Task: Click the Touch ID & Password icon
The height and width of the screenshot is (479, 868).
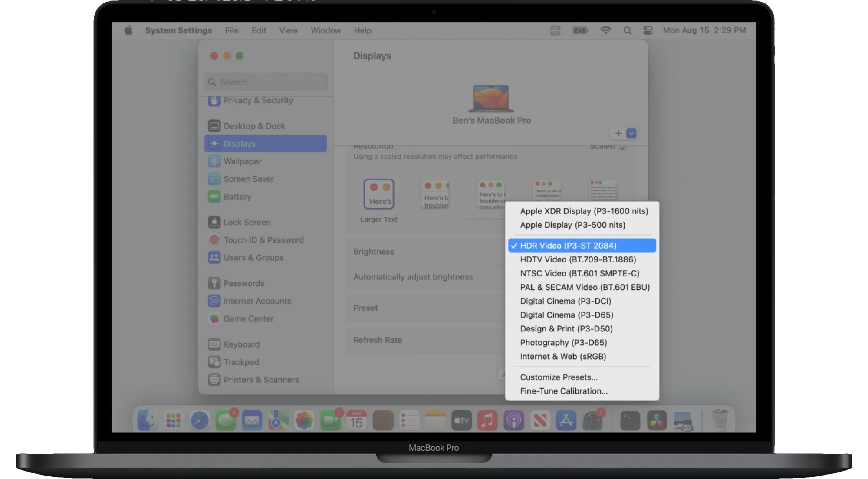Action: click(x=214, y=240)
